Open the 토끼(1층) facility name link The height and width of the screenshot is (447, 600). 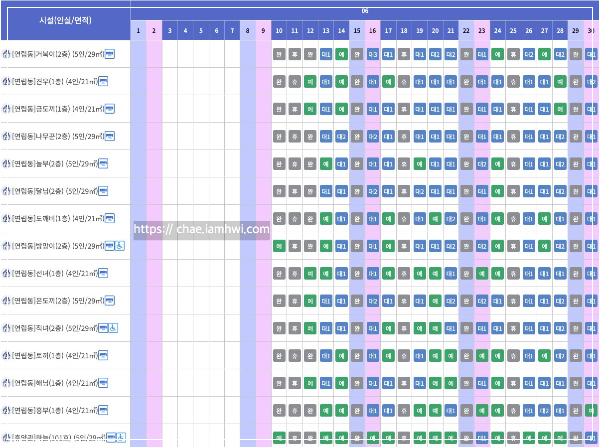point(54,356)
